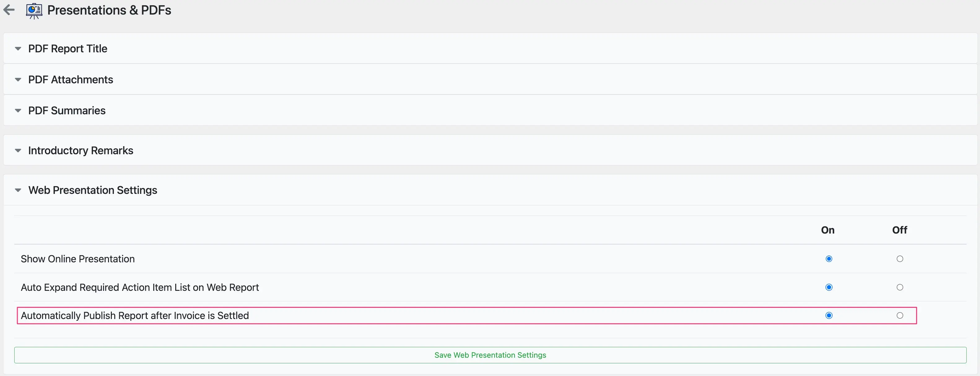
Task: Open the PDF Summaries section heading
Action: pos(67,111)
